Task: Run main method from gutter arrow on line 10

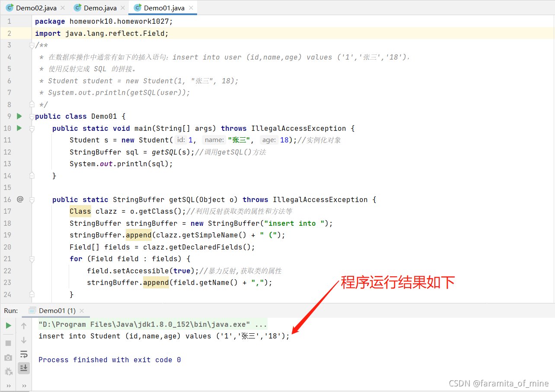Action: pyautogui.click(x=19, y=128)
